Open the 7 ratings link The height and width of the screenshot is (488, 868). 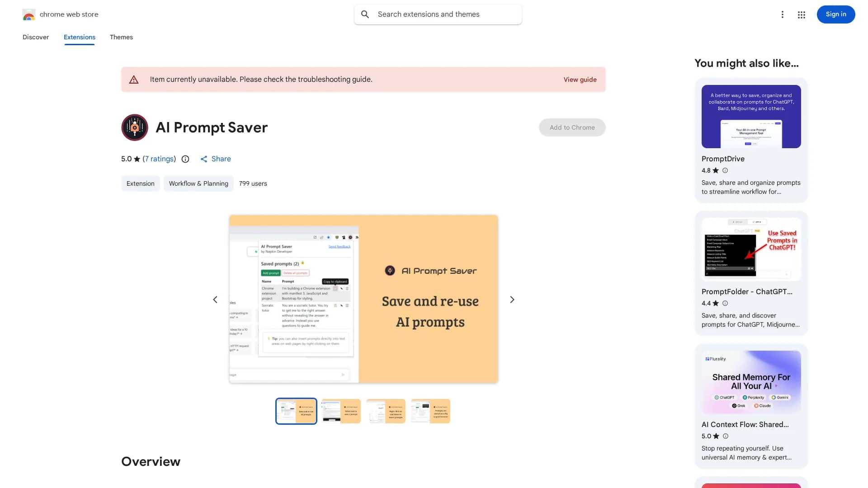[160, 159]
